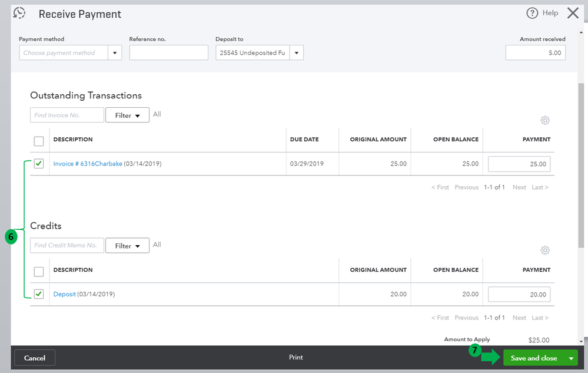The width and height of the screenshot is (588, 373).
Task: Focus the Reference no. field
Action: tap(169, 52)
